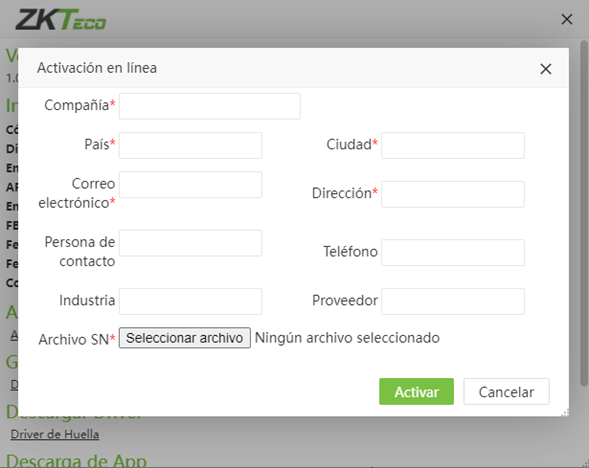This screenshot has width=589, height=468.
Task: Close the Activación en línea dialog
Action: coord(545,69)
